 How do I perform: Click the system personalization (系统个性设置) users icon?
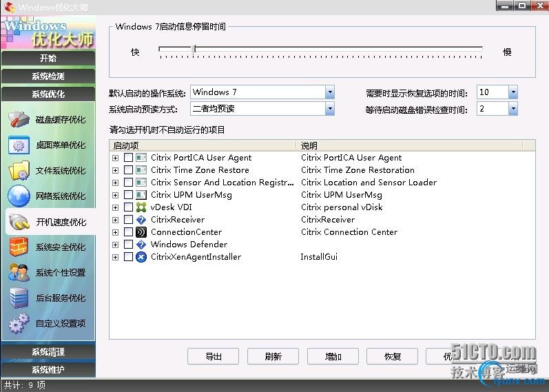click(x=19, y=273)
